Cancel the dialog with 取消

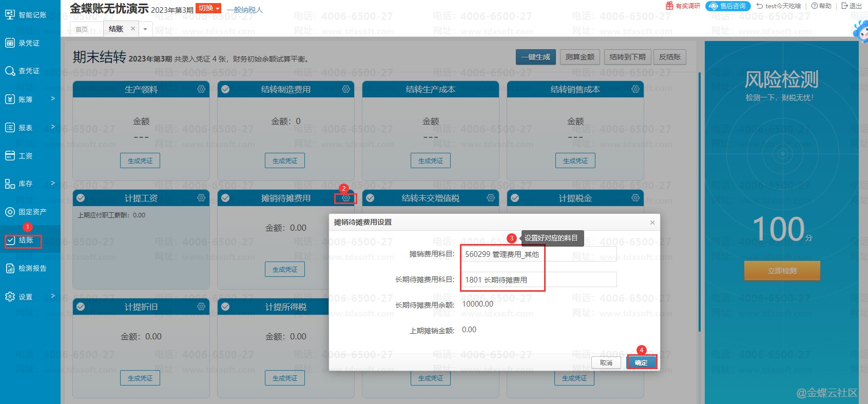[606, 362]
